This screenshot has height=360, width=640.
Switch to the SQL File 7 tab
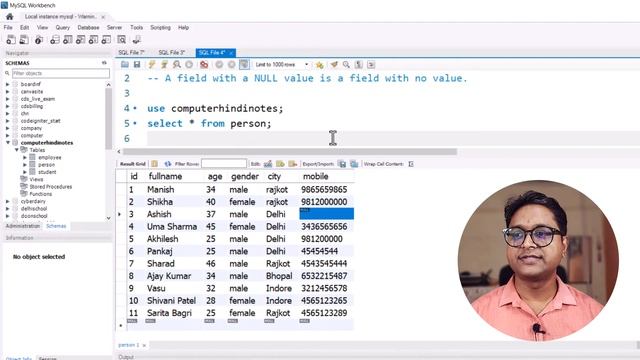(131, 53)
